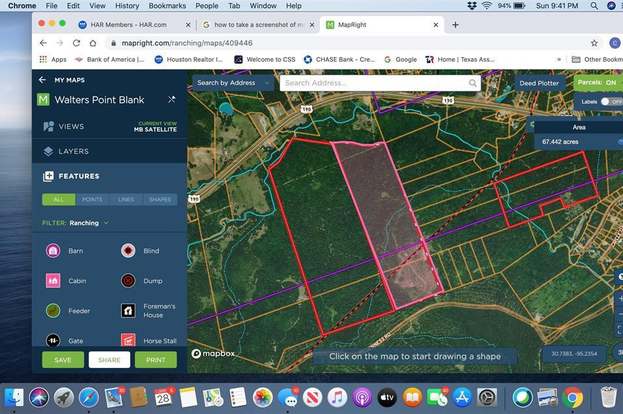Collapse the Features section

[x=109, y=176]
